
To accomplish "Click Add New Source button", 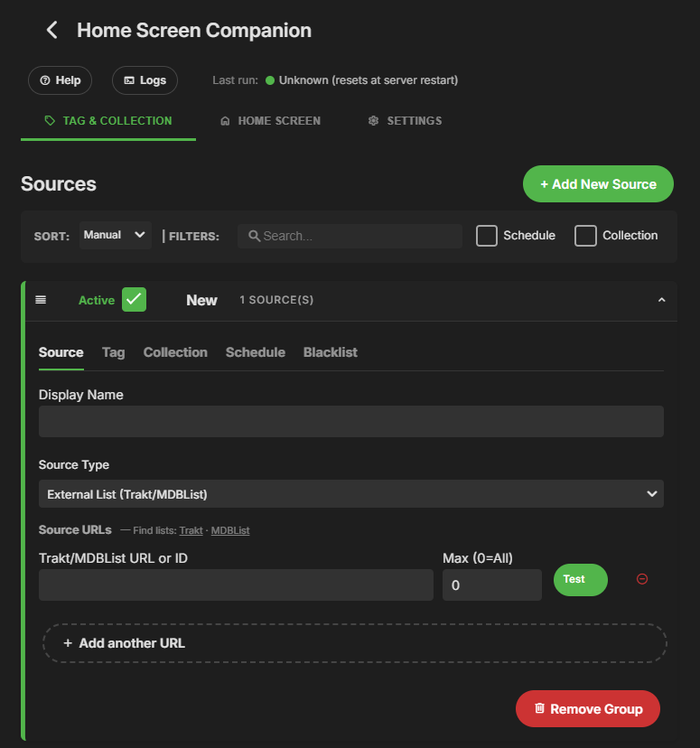I will coord(598,184).
